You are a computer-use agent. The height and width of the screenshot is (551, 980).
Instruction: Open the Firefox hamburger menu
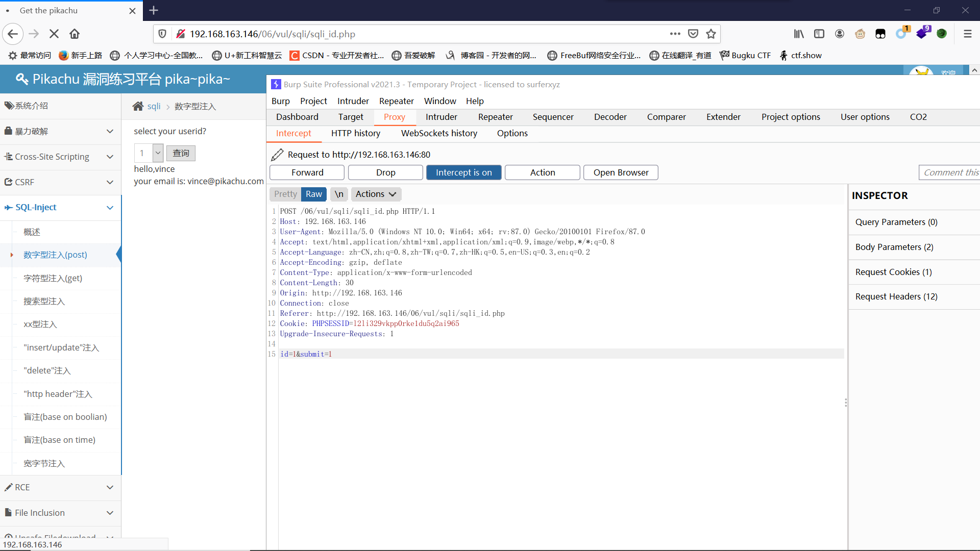(x=967, y=34)
